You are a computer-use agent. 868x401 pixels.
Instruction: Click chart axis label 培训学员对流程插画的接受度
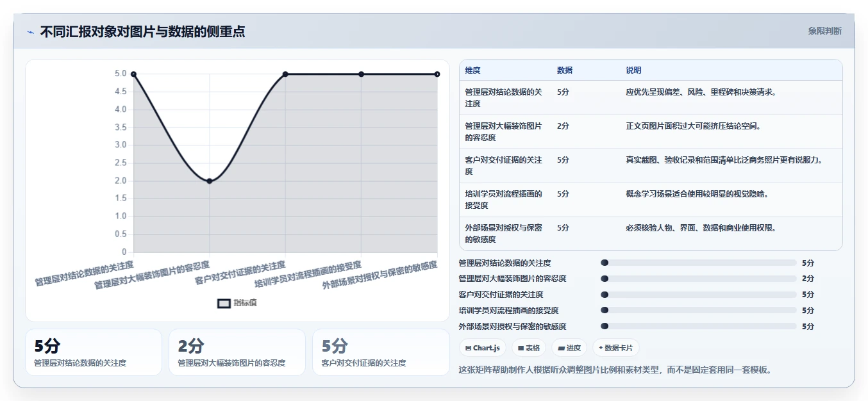(308, 275)
